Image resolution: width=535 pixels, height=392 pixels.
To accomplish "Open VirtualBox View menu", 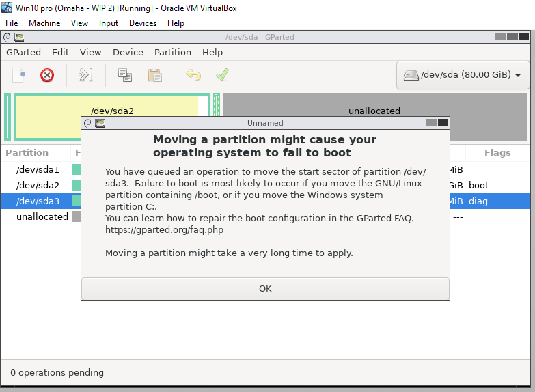I will pos(79,23).
